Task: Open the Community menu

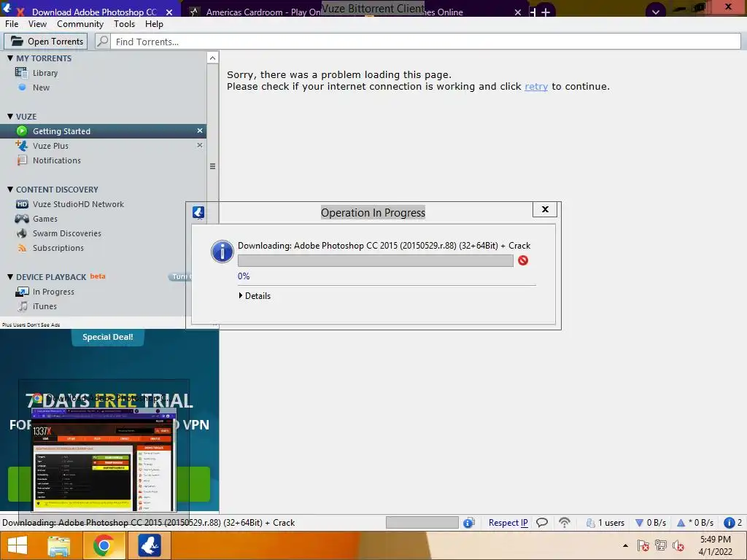Action: pos(80,24)
